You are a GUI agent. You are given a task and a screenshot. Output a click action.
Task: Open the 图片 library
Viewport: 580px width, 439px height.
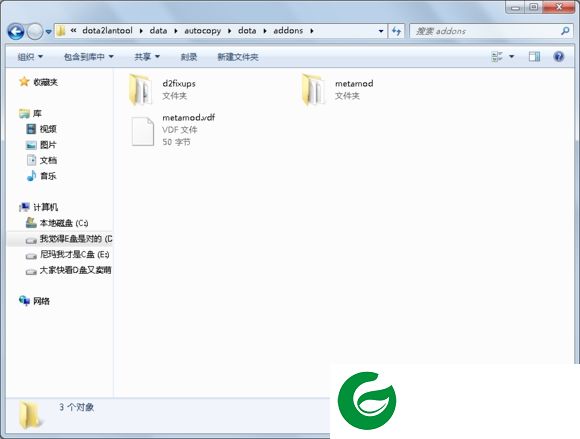48,145
